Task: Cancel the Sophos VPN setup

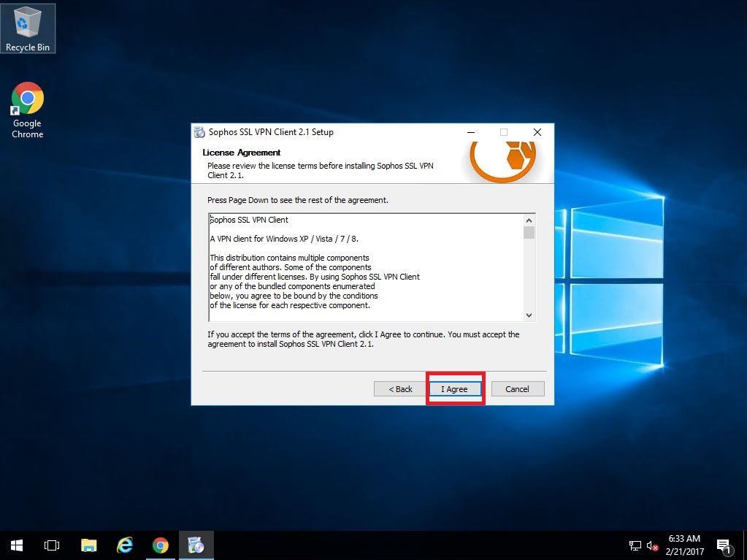Action: pos(518,389)
